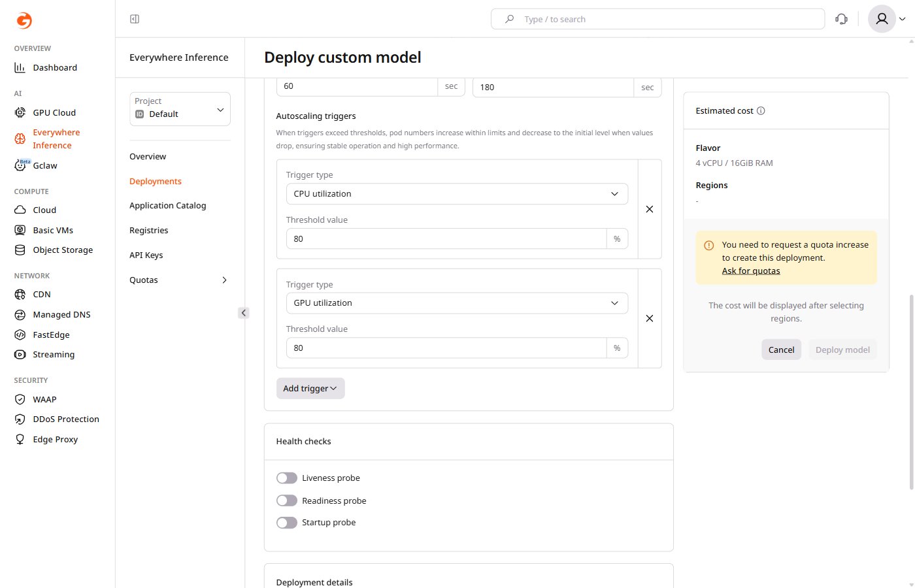Click the 60 sec input field

357,87
